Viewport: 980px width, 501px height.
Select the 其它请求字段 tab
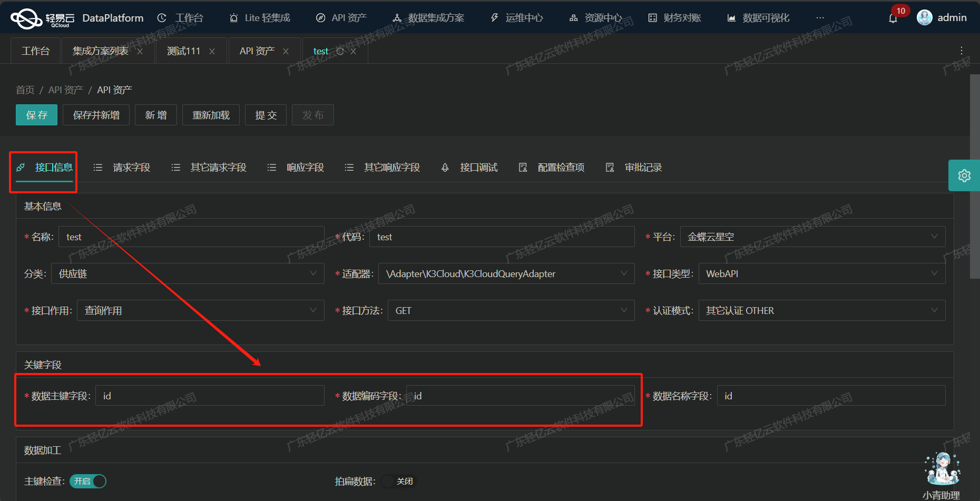click(x=209, y=168)
